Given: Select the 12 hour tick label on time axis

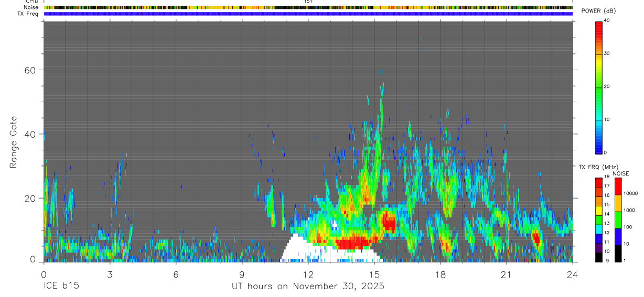Looking at the screenshot, I should pyautogui.click(x=308, y=274).
